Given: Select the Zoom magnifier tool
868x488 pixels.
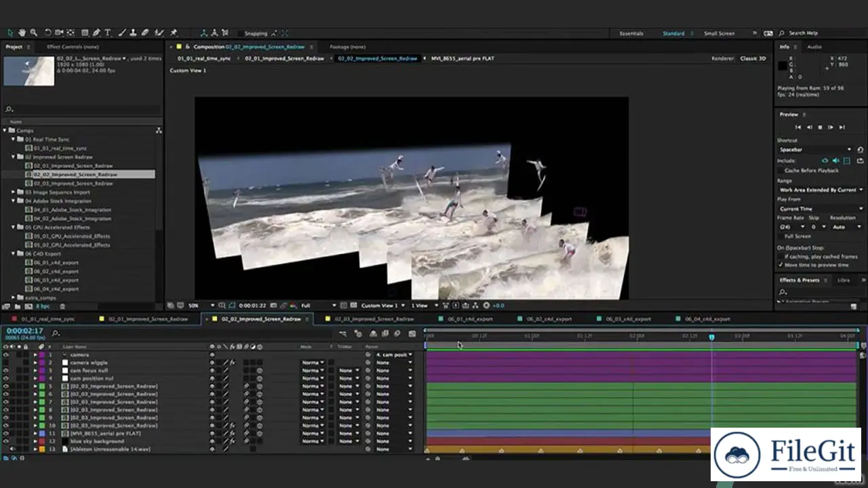Looking at the screenshot, I should tap(34, 33).
